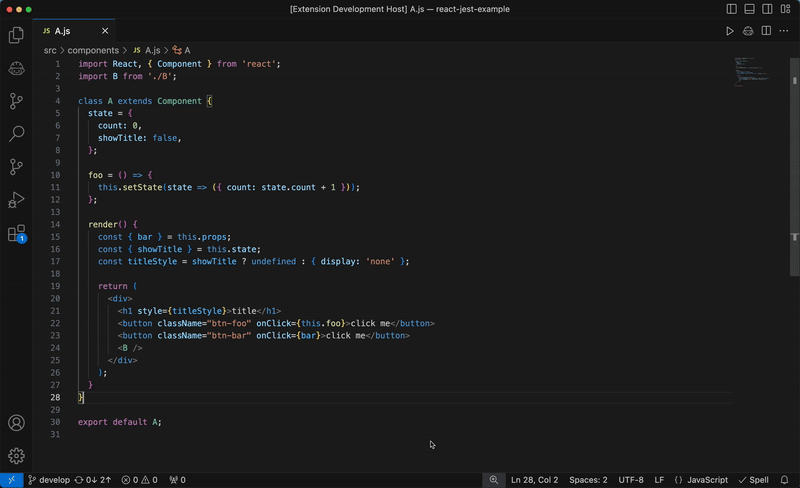
Task: Open editor More Actions ellipsis
Action: [784, 31]
